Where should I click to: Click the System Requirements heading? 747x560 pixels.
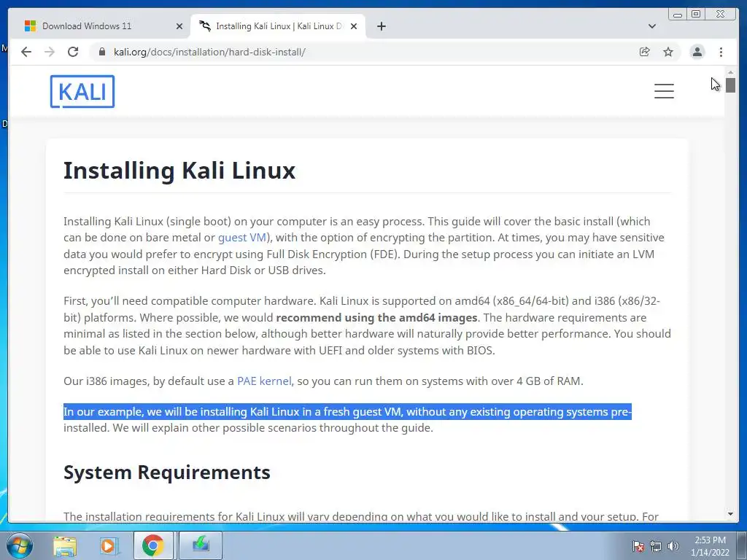pos(167,472)
